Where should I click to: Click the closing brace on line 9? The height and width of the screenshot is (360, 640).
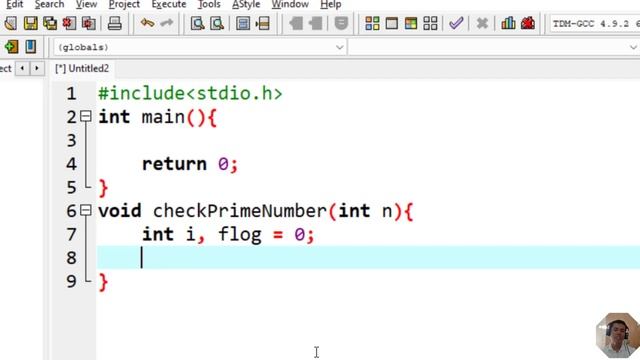tap(103, 282)
